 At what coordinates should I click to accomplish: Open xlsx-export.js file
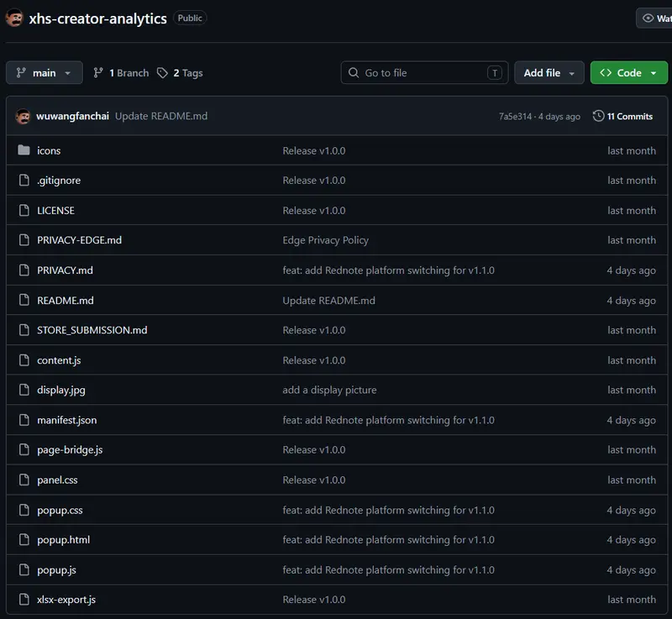click(66, 600)
